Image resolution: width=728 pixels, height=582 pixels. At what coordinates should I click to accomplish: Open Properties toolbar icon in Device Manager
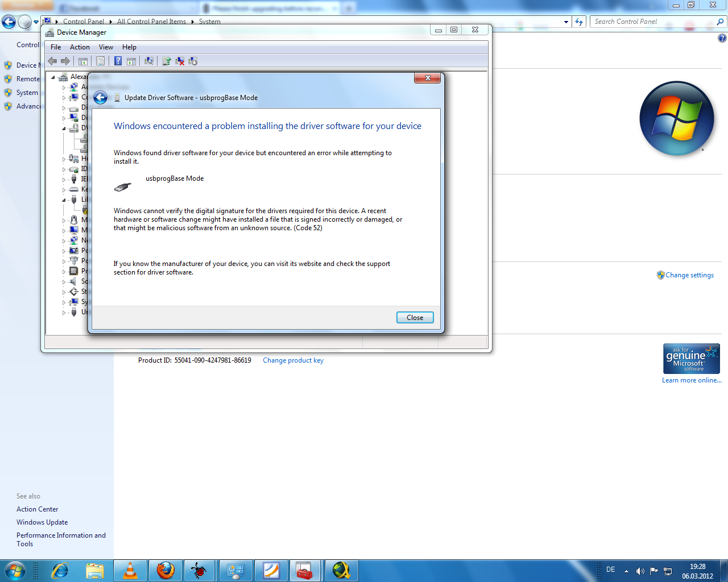pos(100,61)
